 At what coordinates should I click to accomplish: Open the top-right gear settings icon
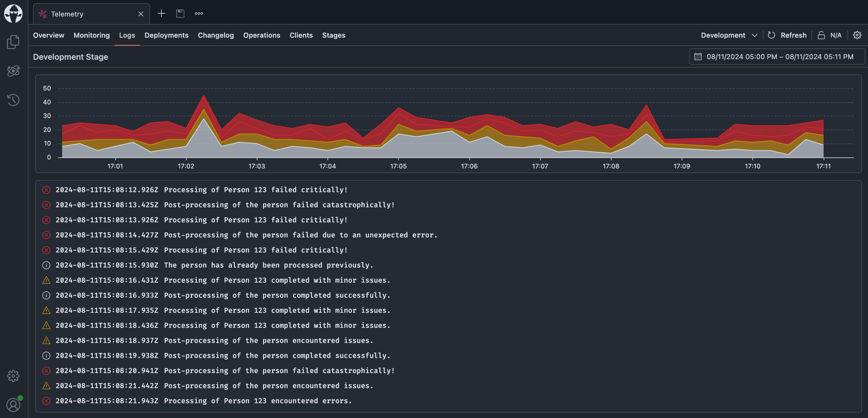857,35
